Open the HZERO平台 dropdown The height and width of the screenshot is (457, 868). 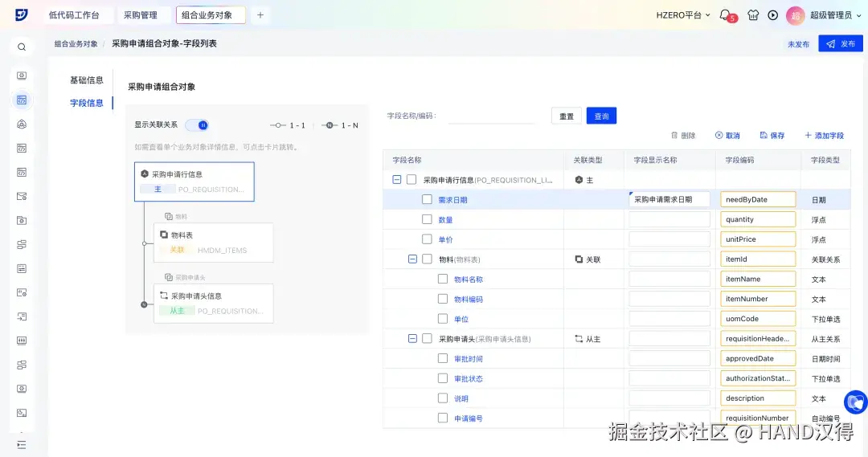(x=682, y=15)
